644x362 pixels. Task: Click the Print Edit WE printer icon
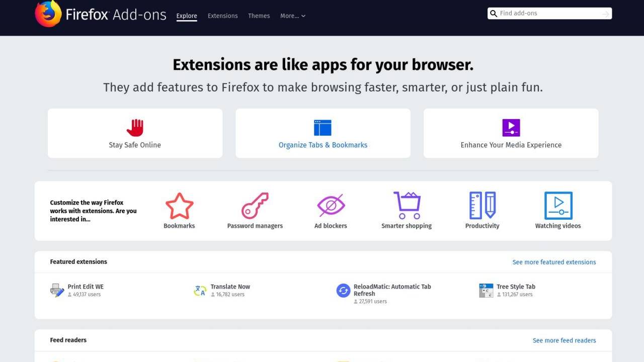click(57, 290)
